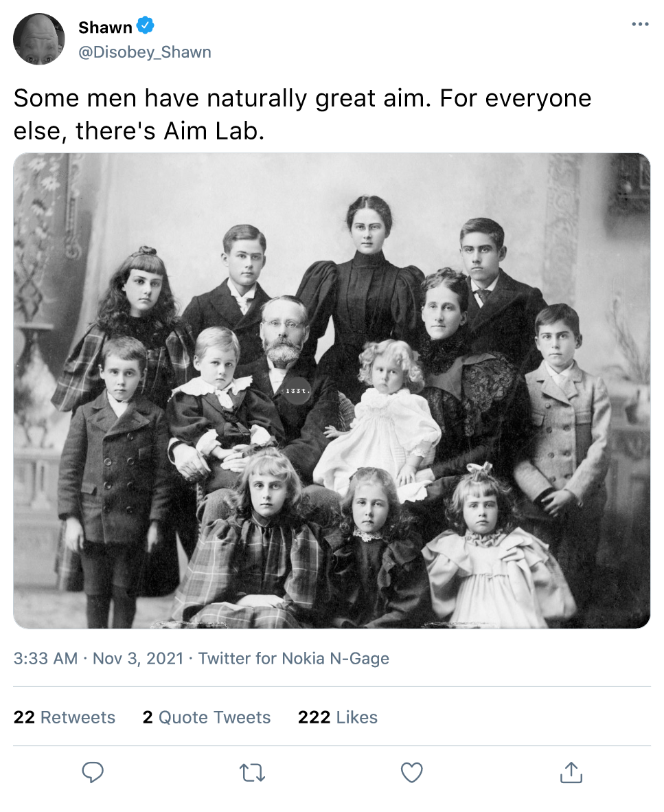Click the tweet text about Aim Lab
Screen dimensions: 664x812
pos(302,113)
